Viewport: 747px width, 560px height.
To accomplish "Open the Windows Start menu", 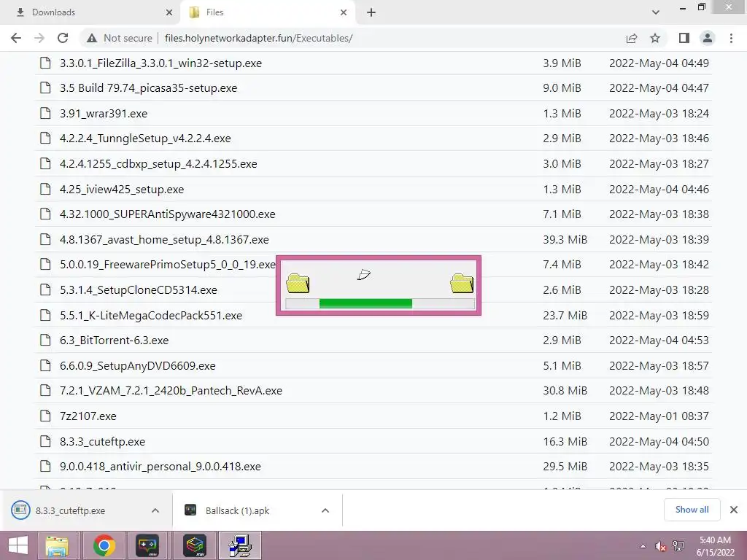I will (x=18, y=545).
